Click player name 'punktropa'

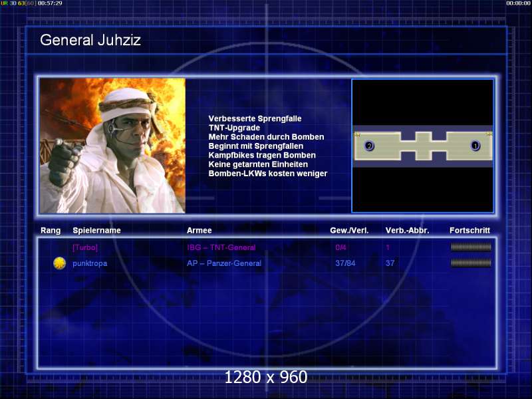tap(90, 263)
